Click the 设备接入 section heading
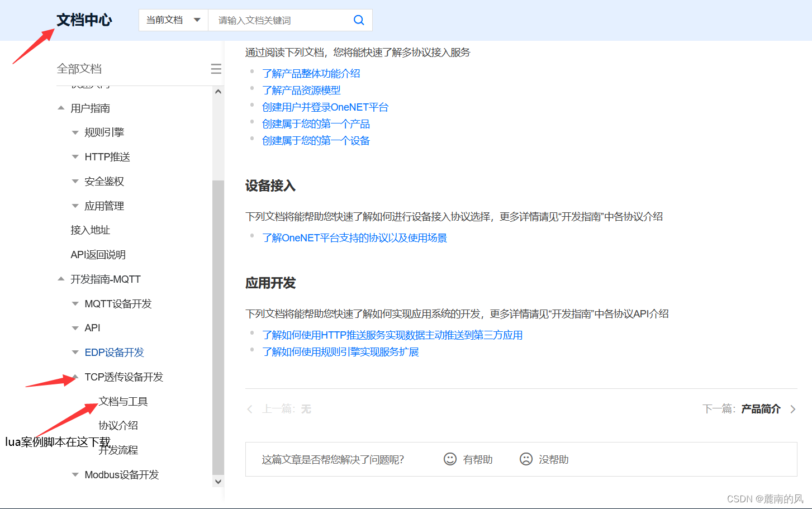The height and width of the screenshot is (509, 812). (270, 186)
